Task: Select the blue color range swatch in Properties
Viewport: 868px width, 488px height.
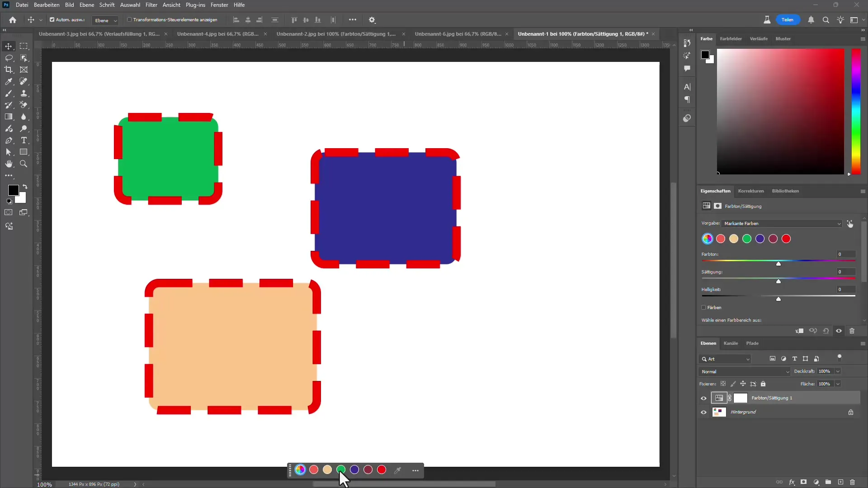Action: tap(760, 239)
